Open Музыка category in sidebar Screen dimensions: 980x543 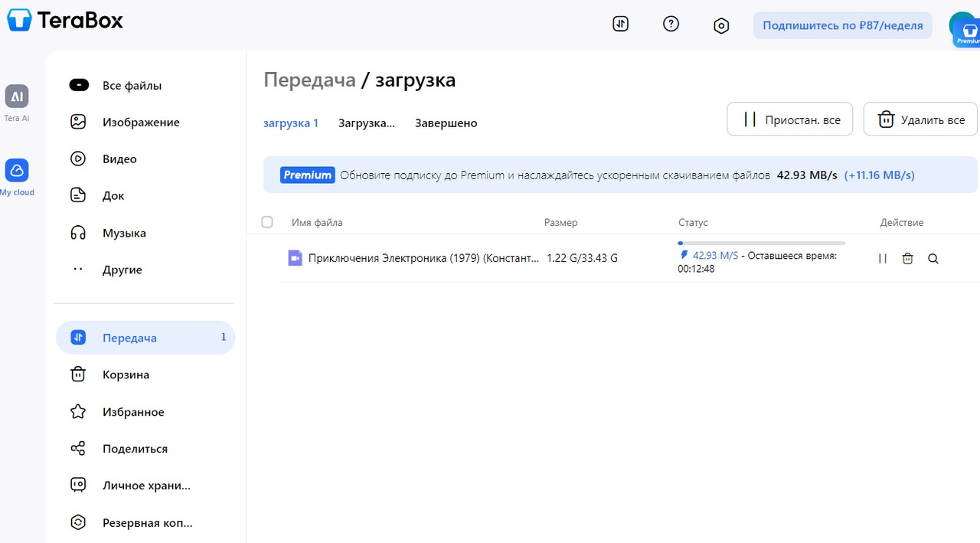(x=145, y=233)
